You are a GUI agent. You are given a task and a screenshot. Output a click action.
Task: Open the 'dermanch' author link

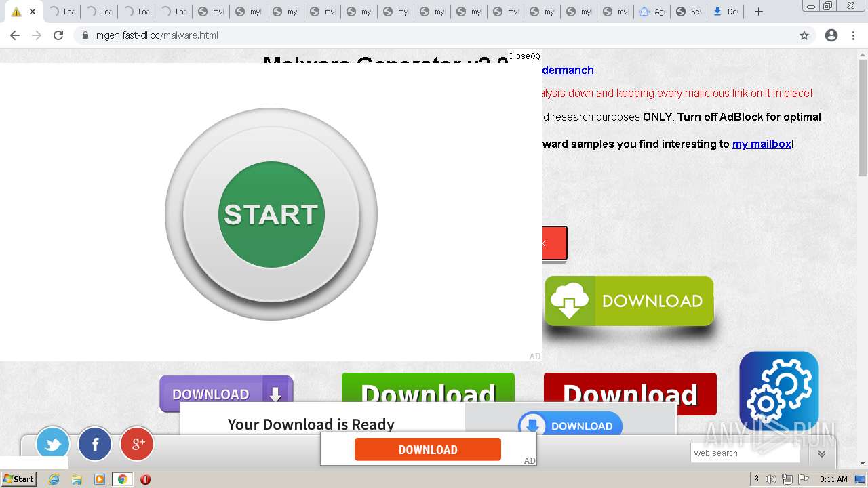[568, 70]
